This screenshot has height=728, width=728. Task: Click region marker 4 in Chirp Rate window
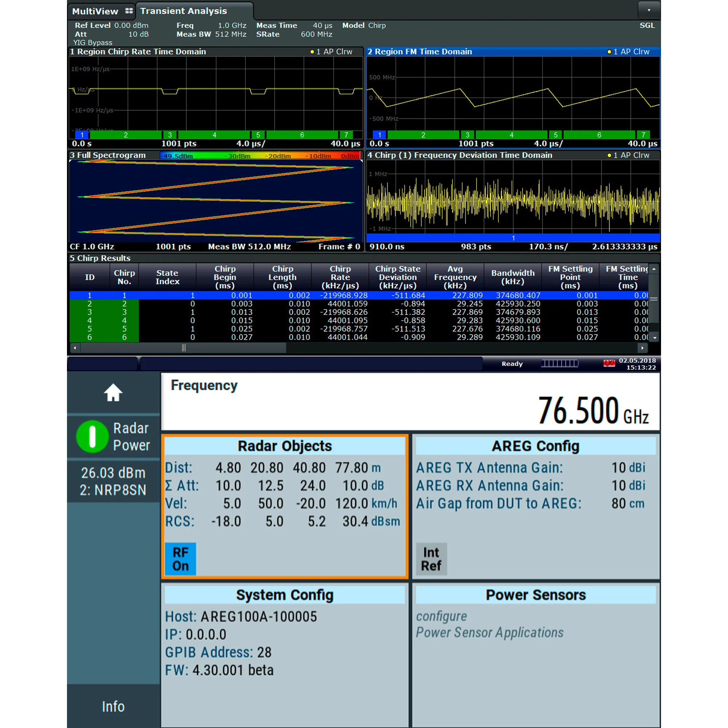pos(214,135)
